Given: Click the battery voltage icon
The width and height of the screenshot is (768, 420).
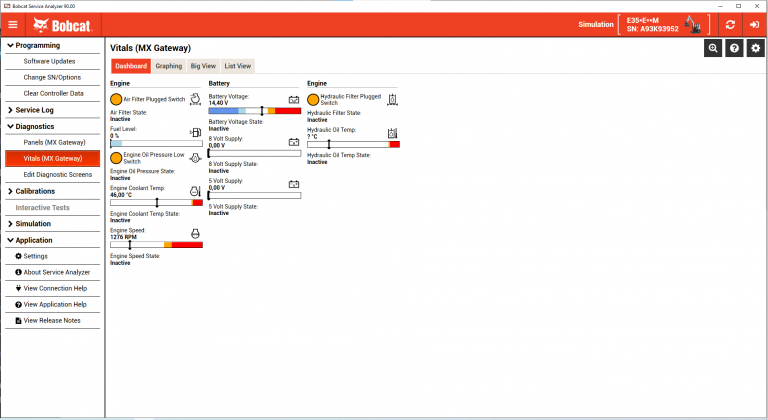Looking at the screenshot, I should (x=294, y=99).
